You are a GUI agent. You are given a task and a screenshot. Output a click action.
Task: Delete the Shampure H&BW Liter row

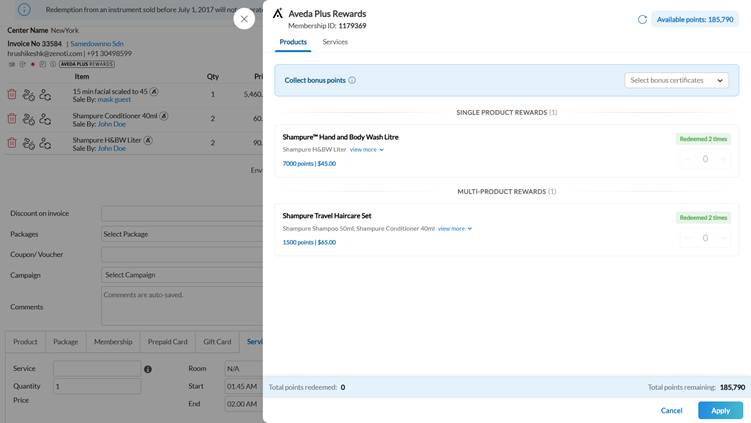pyautogui.click(x=12, y=143)
